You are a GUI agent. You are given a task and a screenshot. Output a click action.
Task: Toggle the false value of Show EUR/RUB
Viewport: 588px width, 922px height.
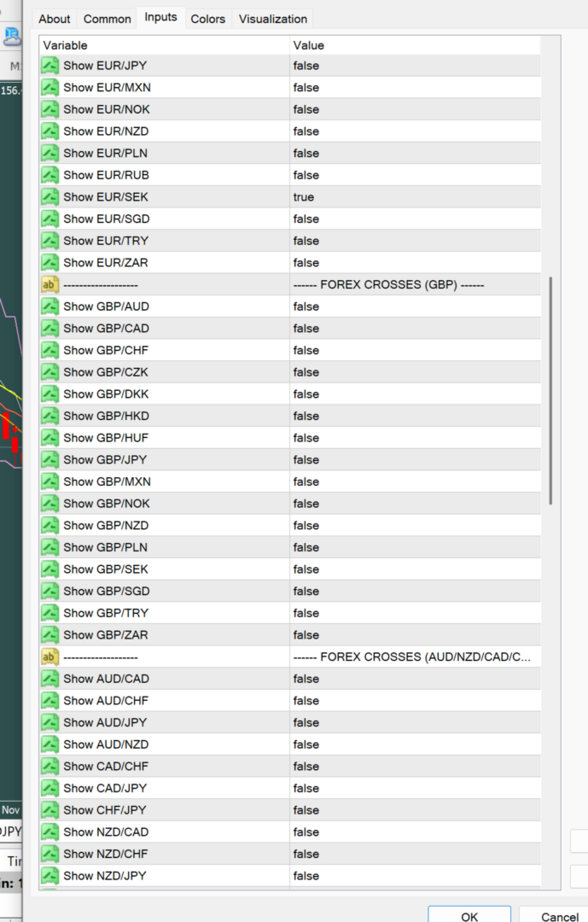coord(306,175)
